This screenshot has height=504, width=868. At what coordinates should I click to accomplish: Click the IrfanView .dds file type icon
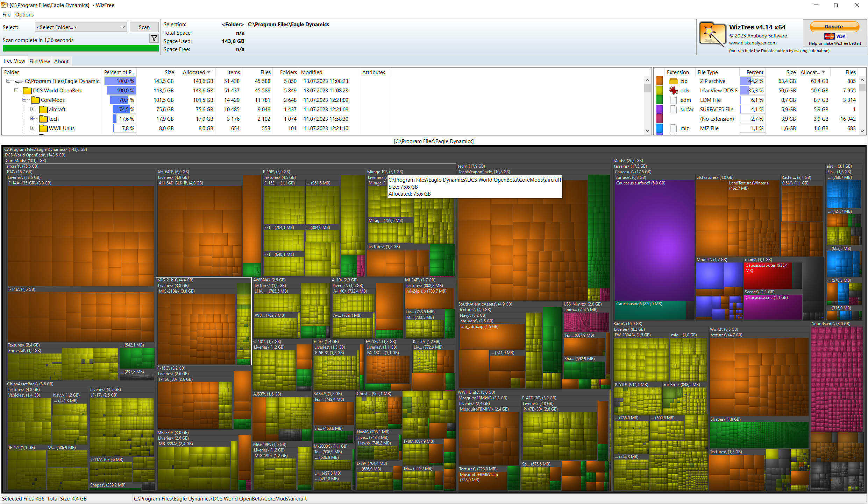pyautogui.click(x=674, y=90)
